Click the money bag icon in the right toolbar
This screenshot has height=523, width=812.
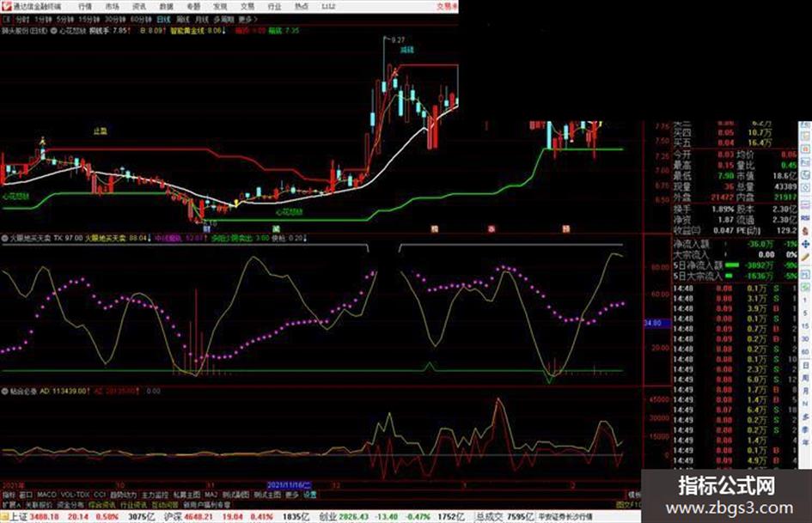[x=805, y=230]
